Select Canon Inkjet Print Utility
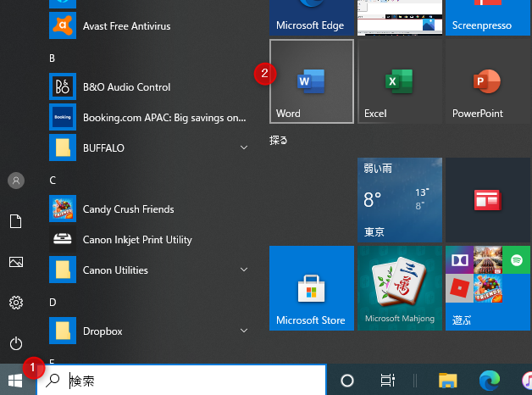 click(136, 240)
